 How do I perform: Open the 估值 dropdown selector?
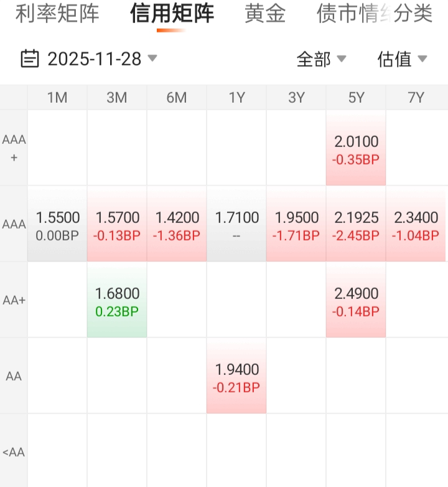402,59
